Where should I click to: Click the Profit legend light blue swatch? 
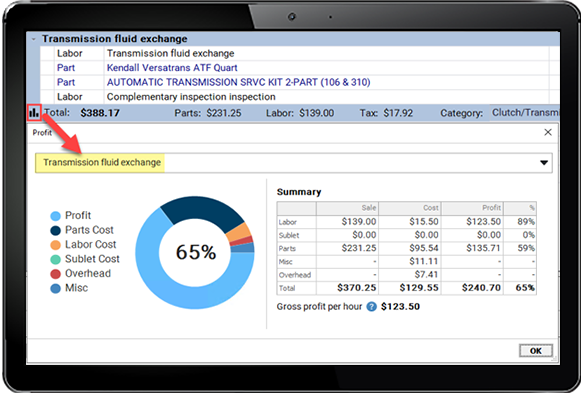coord(55,216)
